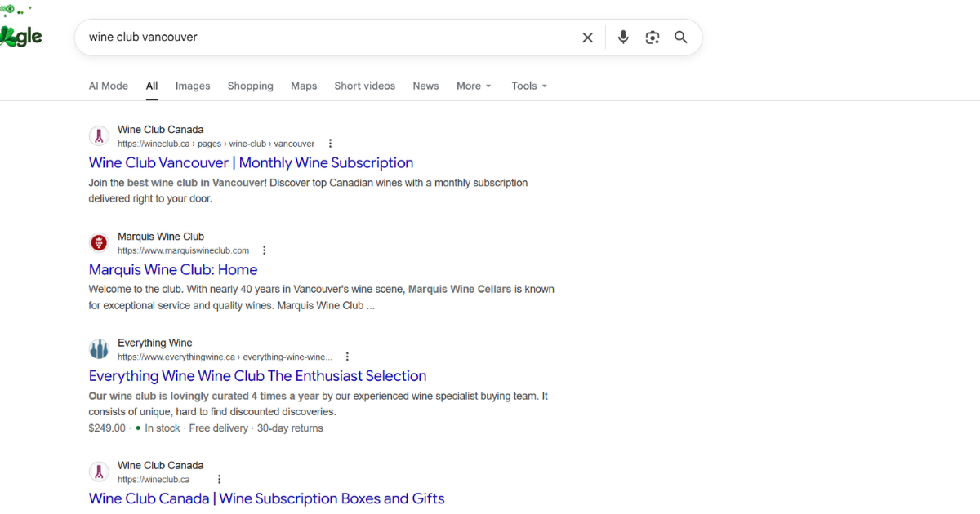Open three-dot options for wineclub.ca Vancouver result
Viewport: 980px width, 514px height.
pos(331,144)
